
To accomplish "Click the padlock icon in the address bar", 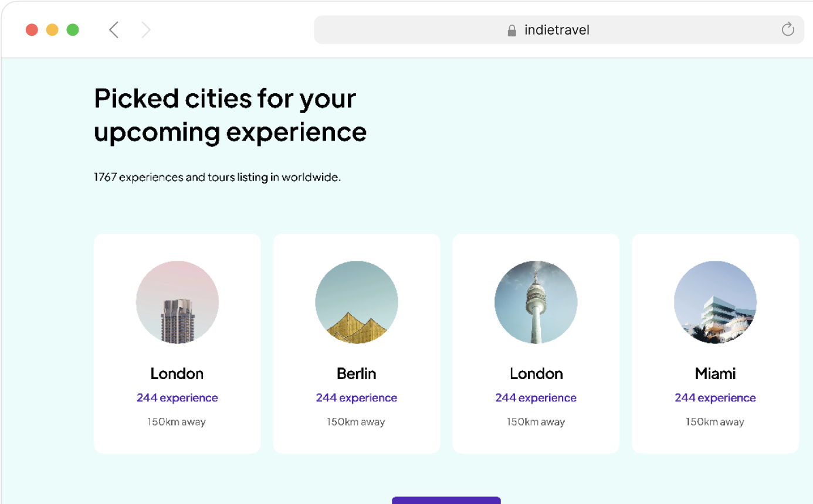I will [512, 30].
